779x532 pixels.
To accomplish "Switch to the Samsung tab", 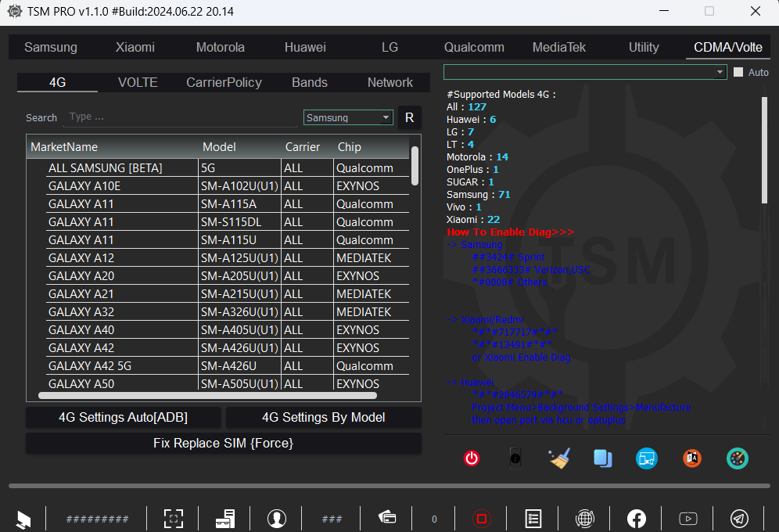I will 51,47.
